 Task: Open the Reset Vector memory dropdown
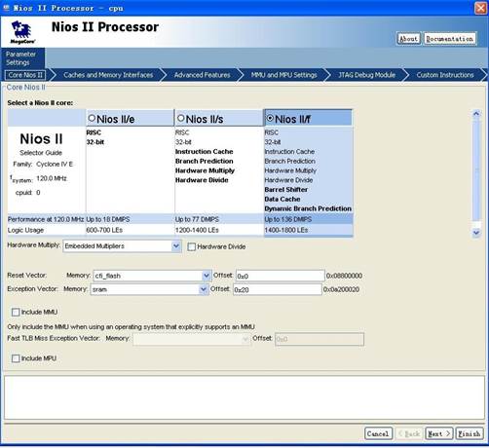tap(207, 276)
